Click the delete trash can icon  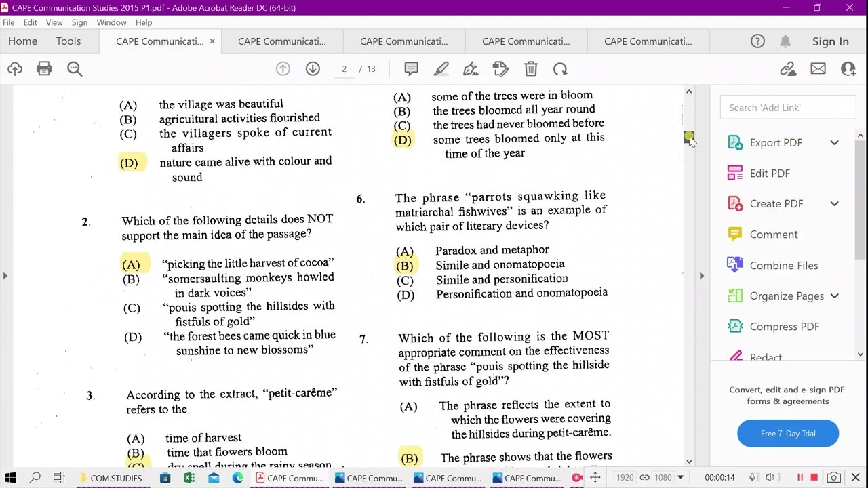coord(531,68)
